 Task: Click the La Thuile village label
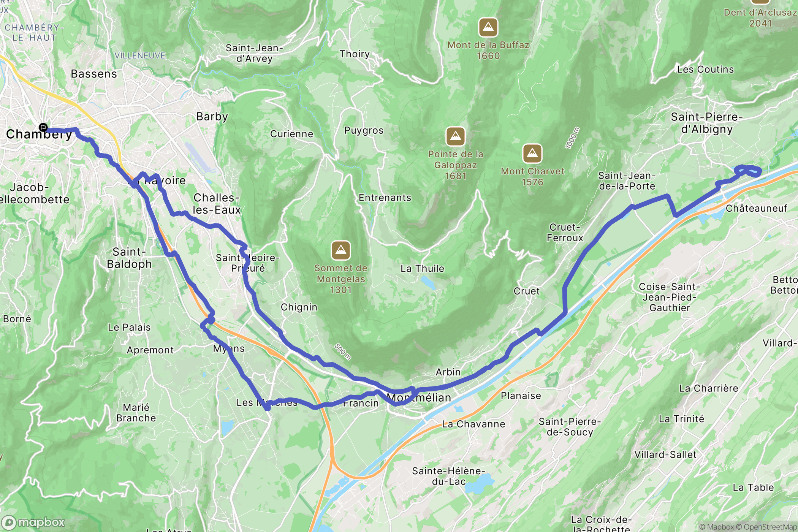pos(422,268)
